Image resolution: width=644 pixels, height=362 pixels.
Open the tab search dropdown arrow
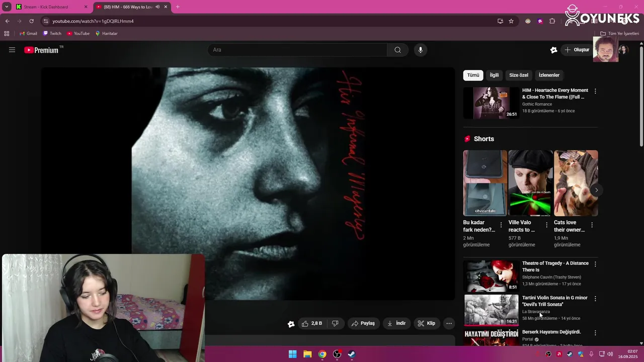tap(7, 7)
